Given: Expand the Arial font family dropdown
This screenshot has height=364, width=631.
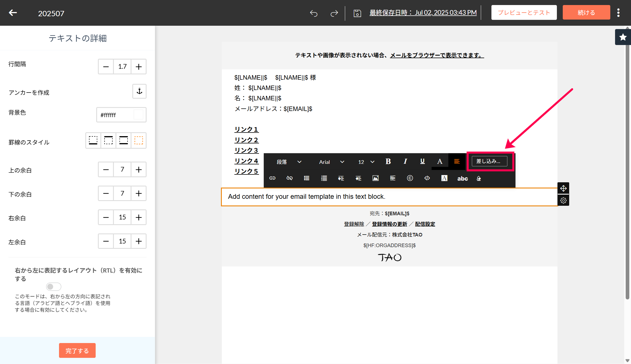Looking at the screenshot, I should [x=331, y=162].
